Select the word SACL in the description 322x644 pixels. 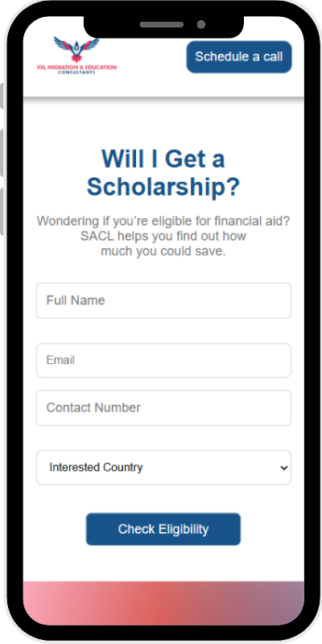coord(97,236)
